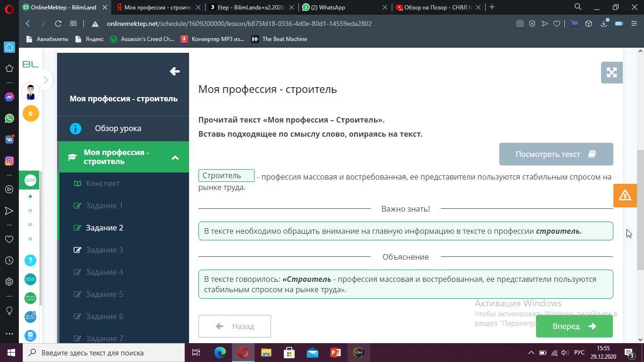Open bookmarks heart in Opera sidebar
This screenshot has width=644, height=362.
click(x=9, y=239)
